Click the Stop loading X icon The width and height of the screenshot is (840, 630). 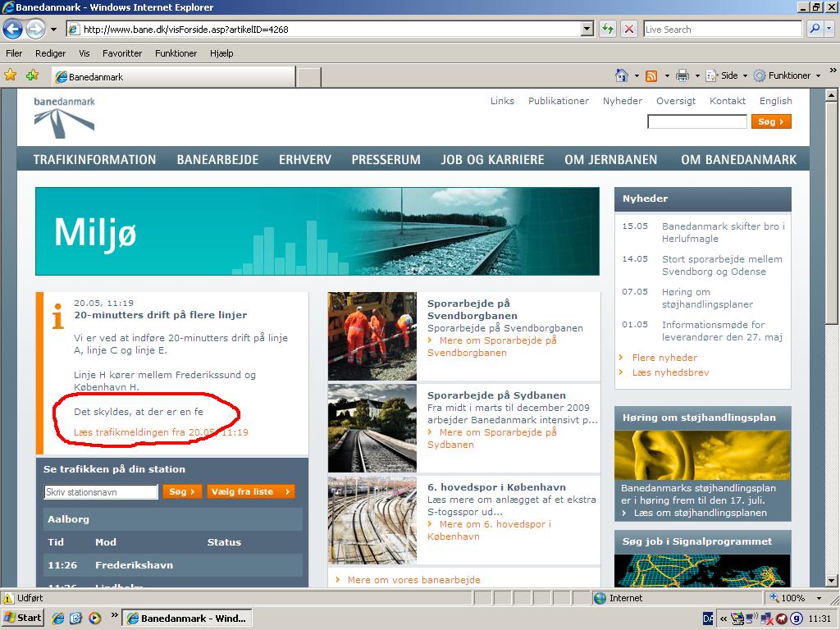point(629,29)
